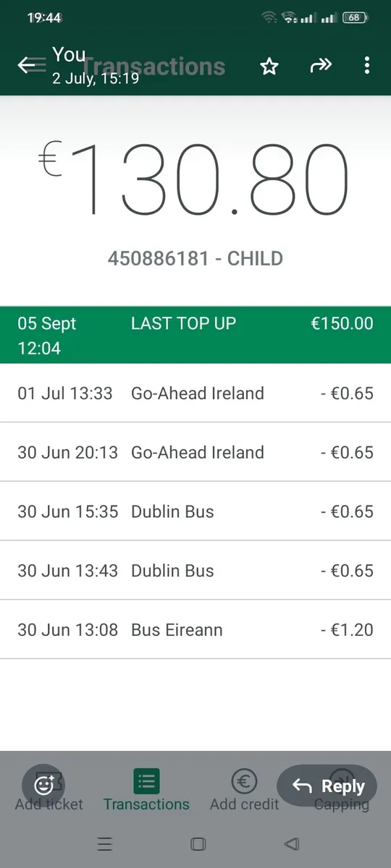Open the 01 Jul 13:33 Go-Ahead Ireland transaction
The height and width of the screenshot is (868, 391).
(195, 393)
